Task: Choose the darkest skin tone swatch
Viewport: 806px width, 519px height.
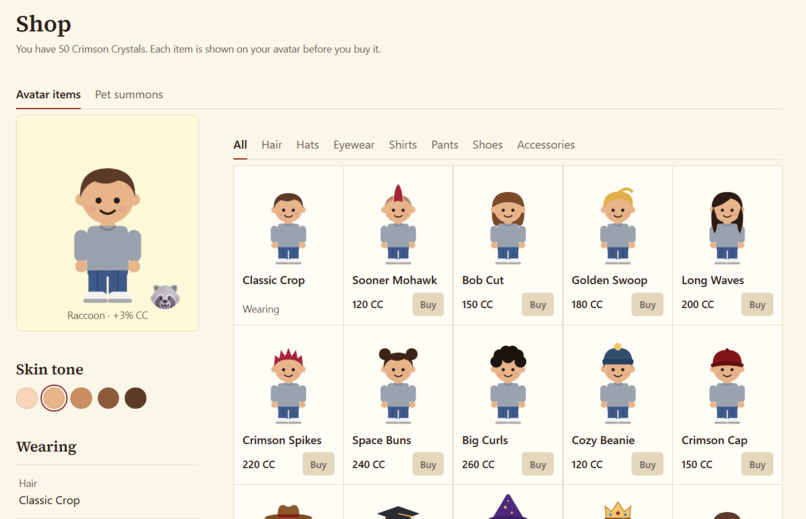Action: [x=136, y=398]
